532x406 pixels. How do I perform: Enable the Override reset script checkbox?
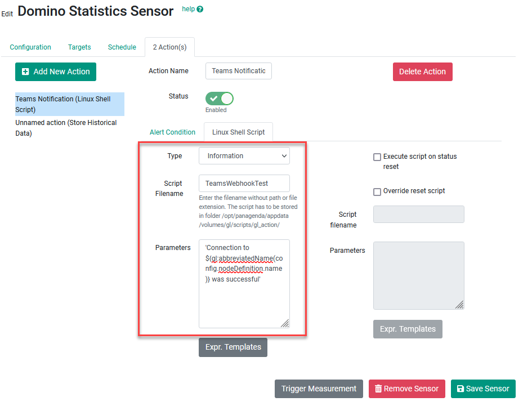tap(377, 191)
